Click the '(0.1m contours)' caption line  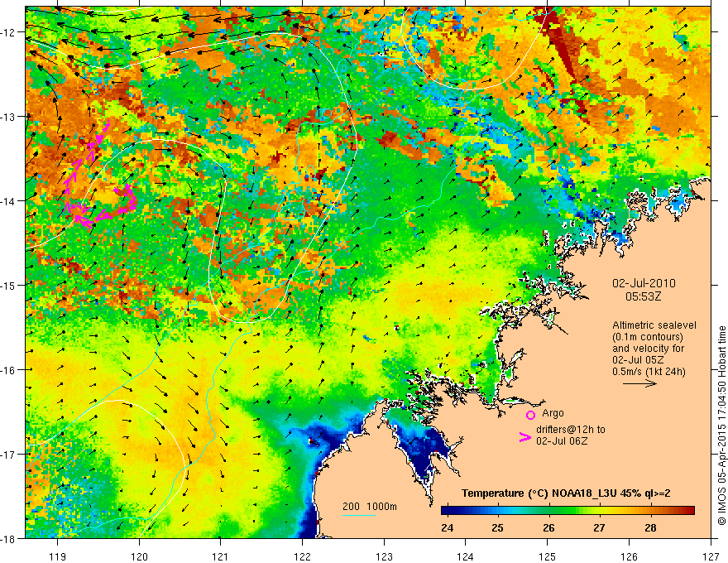pos(648,337)
